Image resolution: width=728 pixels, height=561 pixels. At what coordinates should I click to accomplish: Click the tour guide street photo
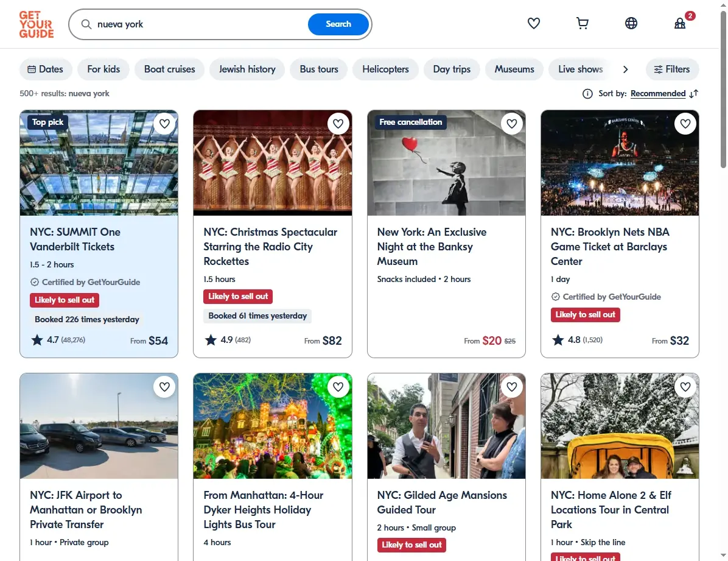coord(446,426)
